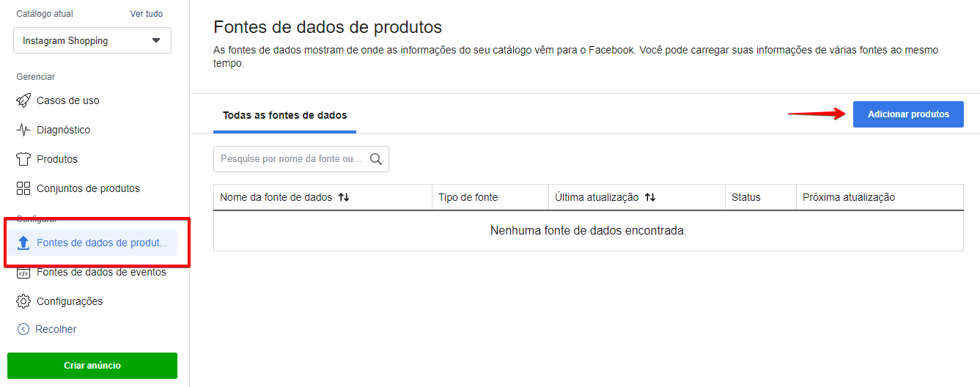
Task: Sort by Última atualização arrows
Action: click(649, 197)
